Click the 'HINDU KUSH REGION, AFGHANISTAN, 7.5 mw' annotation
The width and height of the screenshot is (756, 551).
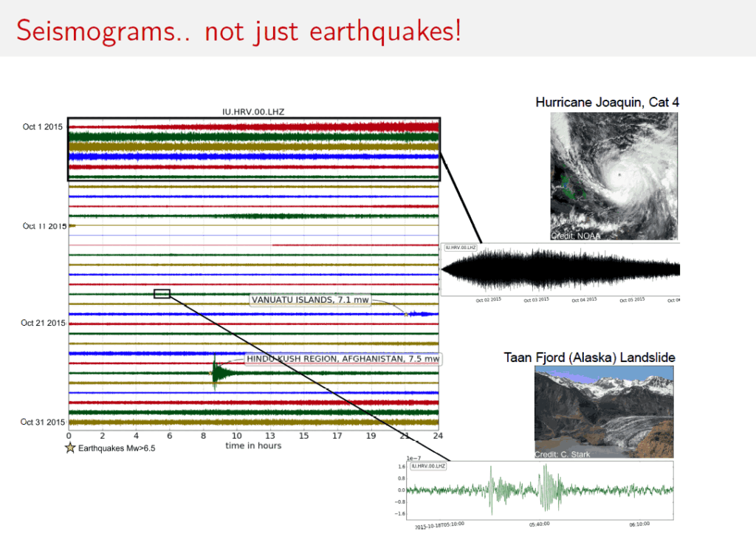[x=343, y=359]
